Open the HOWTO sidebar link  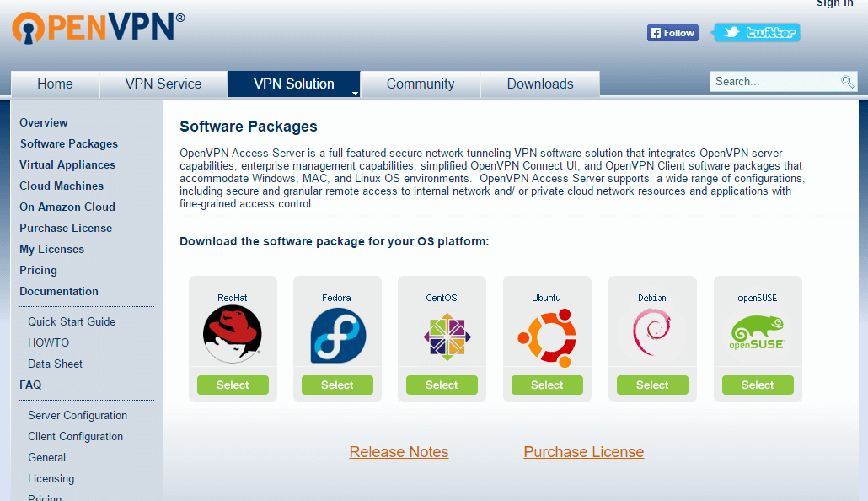[x=49, y=342]
